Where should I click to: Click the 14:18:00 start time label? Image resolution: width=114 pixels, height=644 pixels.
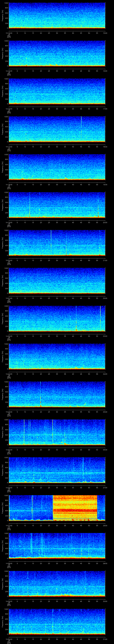click(x=9, y=184)
